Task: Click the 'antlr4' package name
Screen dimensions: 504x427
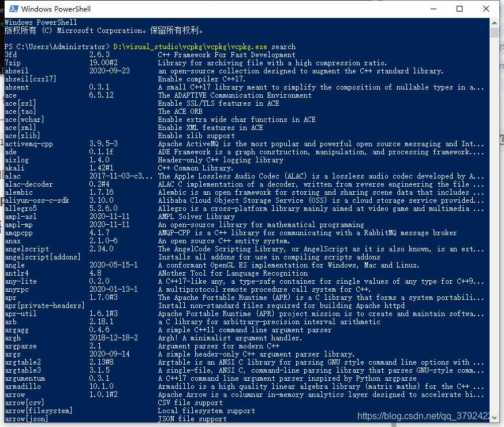Action: coord(17,273)
